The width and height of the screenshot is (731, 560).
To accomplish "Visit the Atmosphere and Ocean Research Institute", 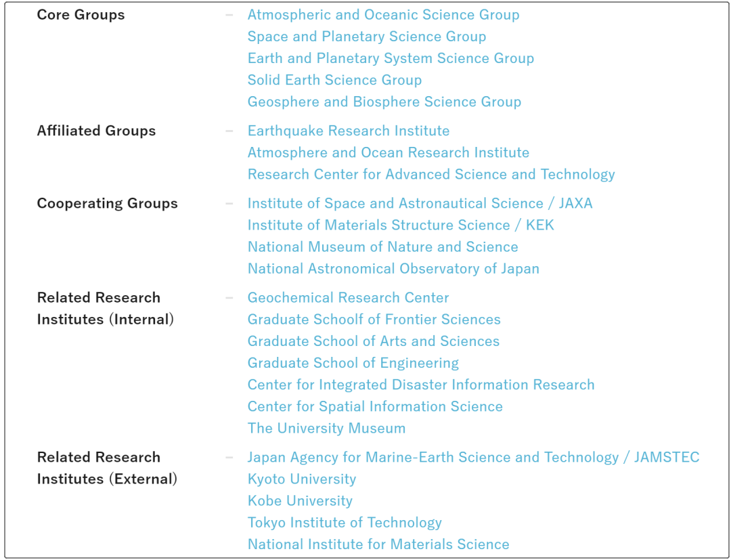I will point(389,152).
